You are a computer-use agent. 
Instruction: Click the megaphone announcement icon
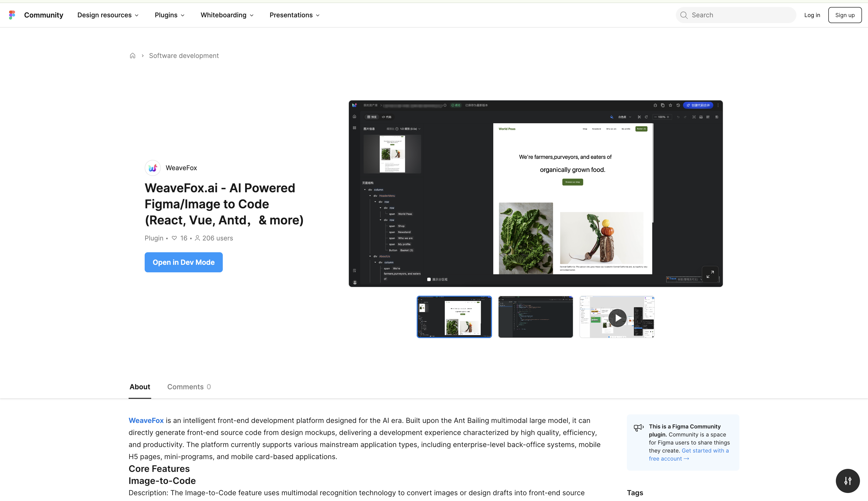[638, 428]
